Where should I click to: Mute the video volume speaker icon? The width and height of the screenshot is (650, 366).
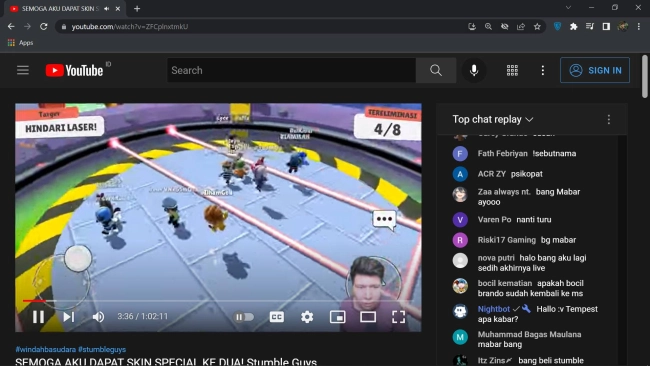coord(98,317)
